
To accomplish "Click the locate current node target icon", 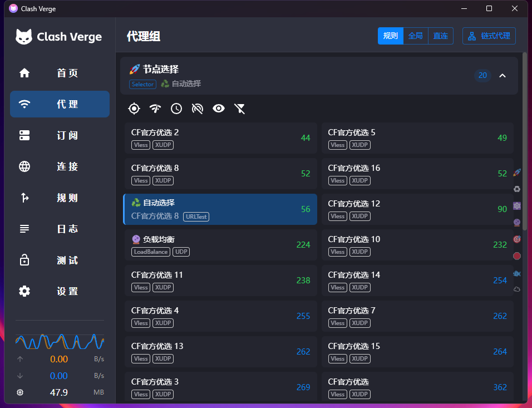I will point(134,109).
